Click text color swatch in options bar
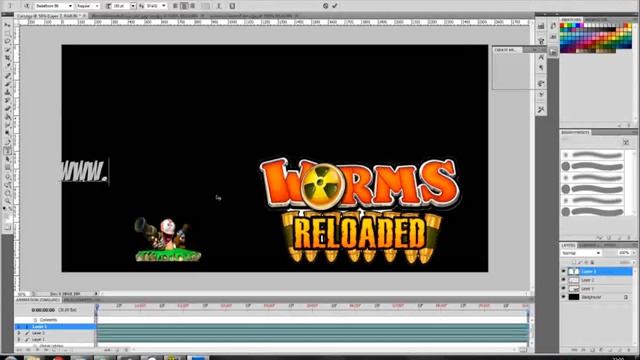Viewport: 640px width, 360px height. 206,6
